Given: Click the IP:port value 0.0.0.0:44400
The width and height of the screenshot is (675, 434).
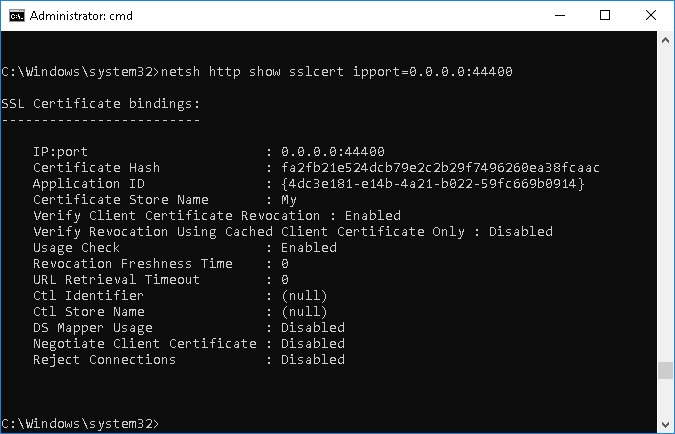Looking at the screenshot, I should click(x=332, y=152).
